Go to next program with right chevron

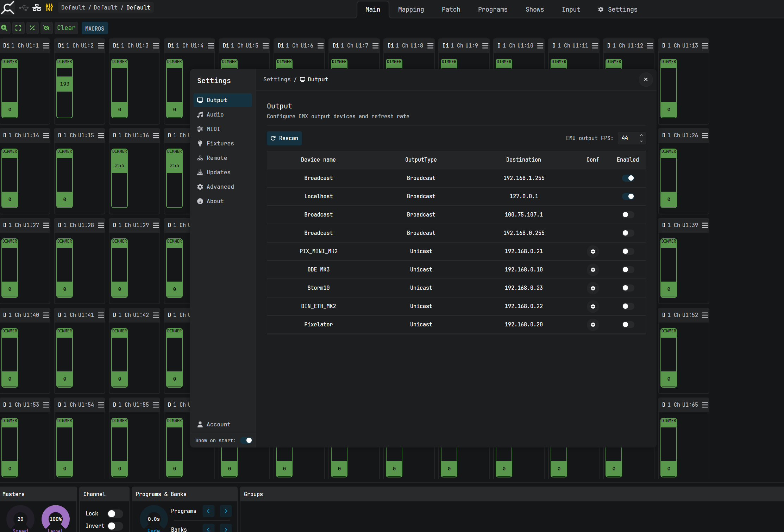point(226,511)
